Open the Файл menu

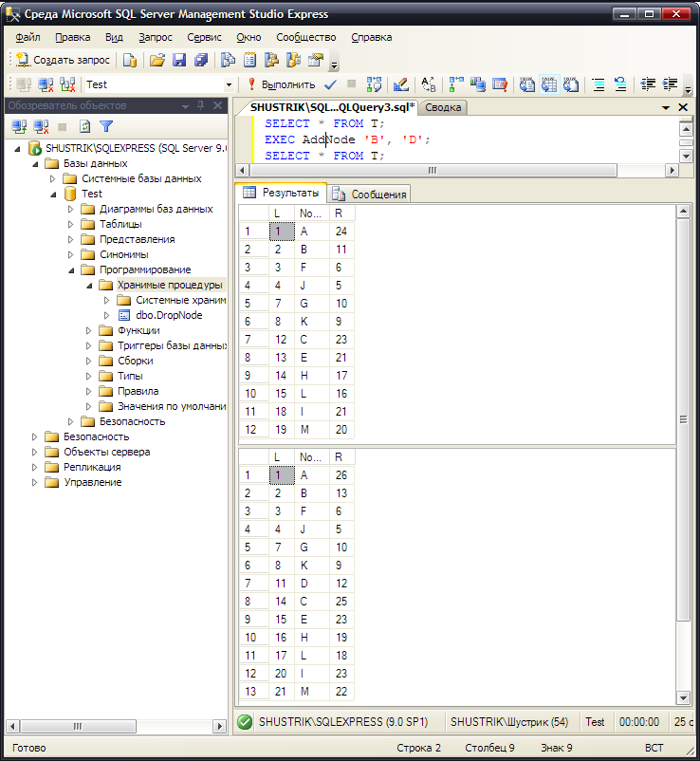pos(28,37)
